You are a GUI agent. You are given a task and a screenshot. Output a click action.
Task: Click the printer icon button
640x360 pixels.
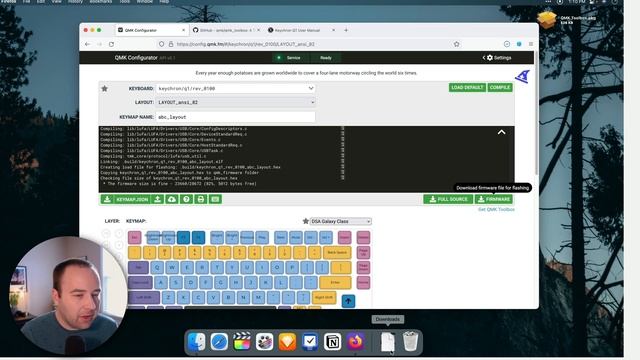[201, 199]
